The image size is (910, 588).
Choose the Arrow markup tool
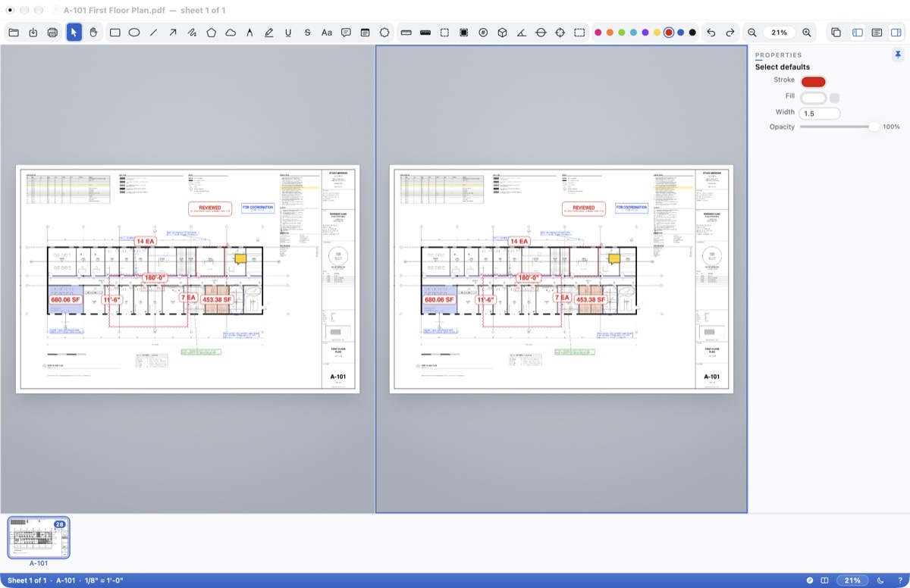pyautogui.click(x=173, y=33)
